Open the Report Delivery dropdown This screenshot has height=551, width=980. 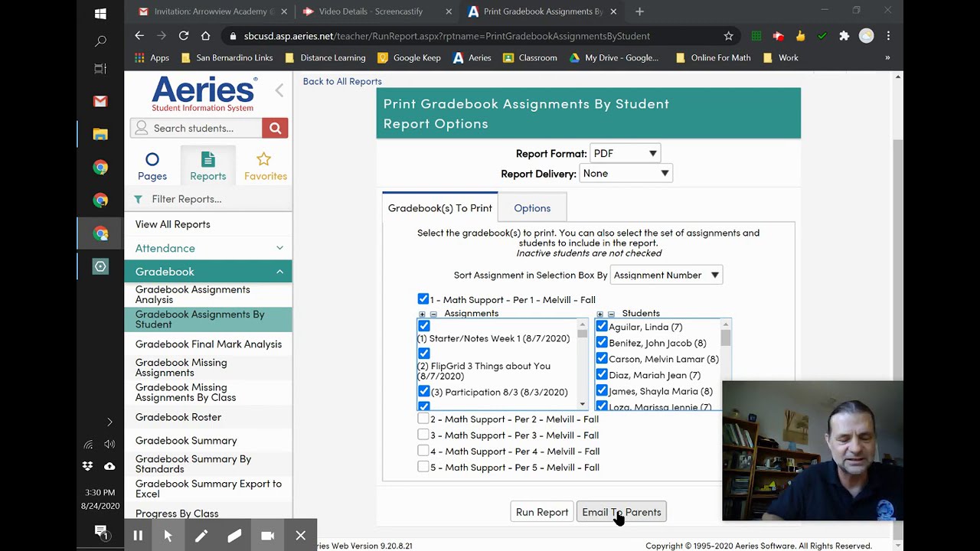(x=626, y=173)
